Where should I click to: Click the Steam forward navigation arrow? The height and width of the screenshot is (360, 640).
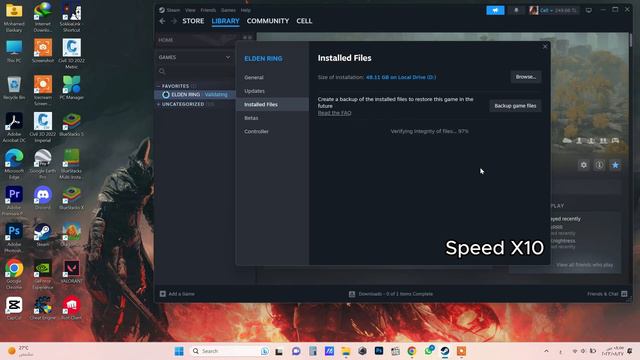click(173, 21)
